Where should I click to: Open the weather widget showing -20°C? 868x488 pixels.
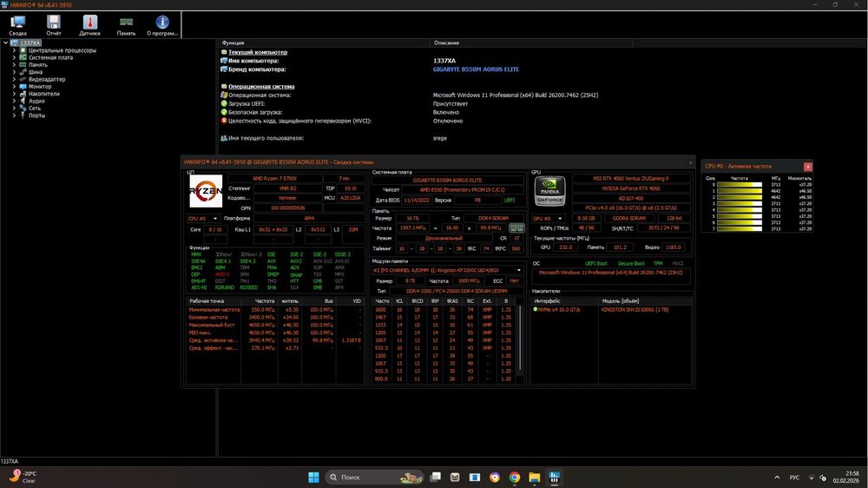23,477
